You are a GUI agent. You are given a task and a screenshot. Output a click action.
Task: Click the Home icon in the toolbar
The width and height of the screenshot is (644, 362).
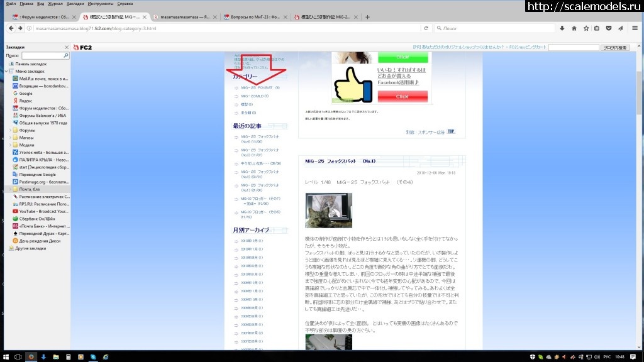point(574,28)
